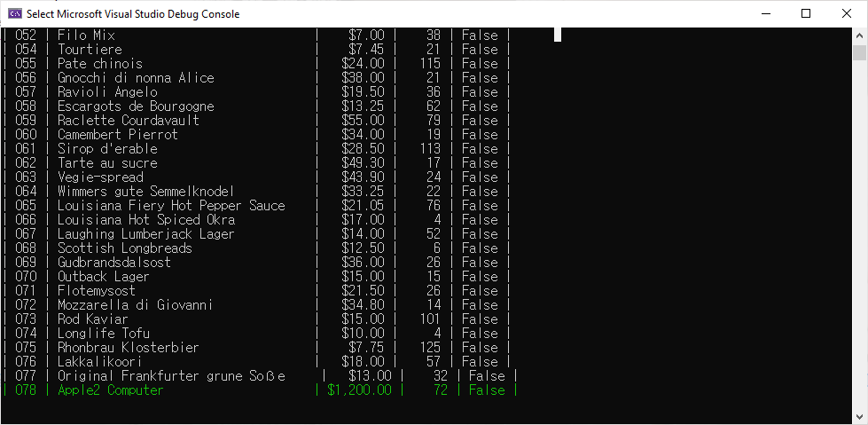Click stock value '72' in Apple2 row
The image size is (868, 425).
coord(441,390)
